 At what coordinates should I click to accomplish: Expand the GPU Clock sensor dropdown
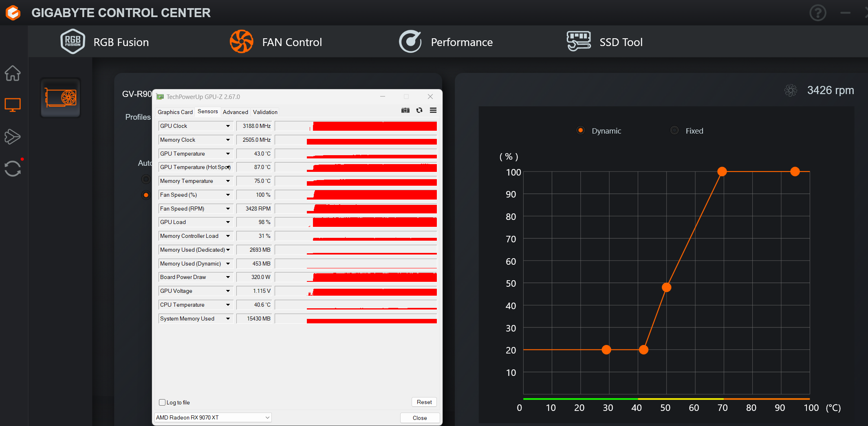228,126
